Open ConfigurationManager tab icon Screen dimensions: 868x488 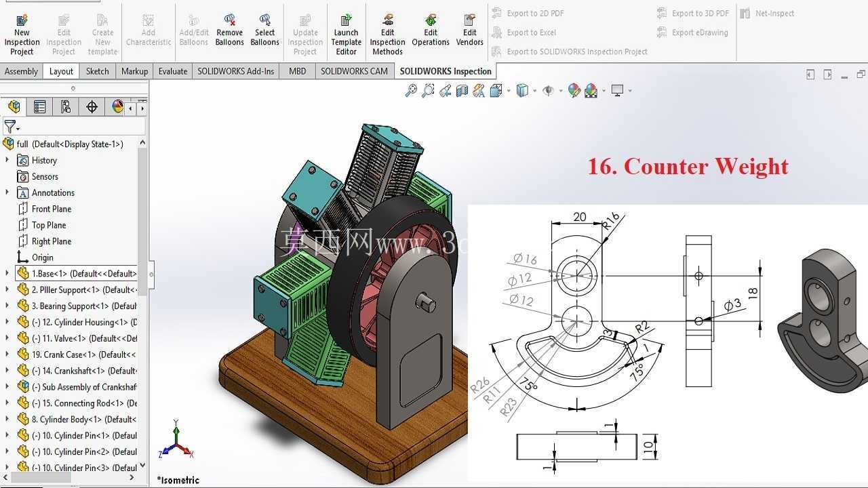click(x=66, y=106)
